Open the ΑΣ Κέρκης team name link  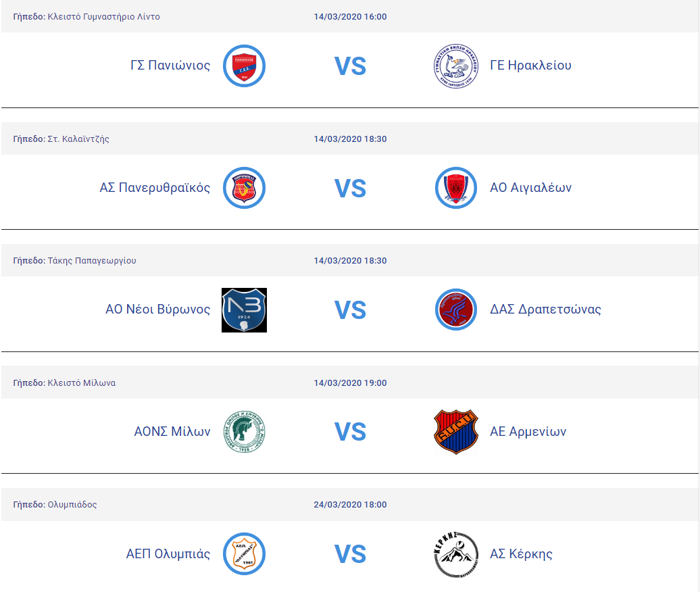pos(521,554)
